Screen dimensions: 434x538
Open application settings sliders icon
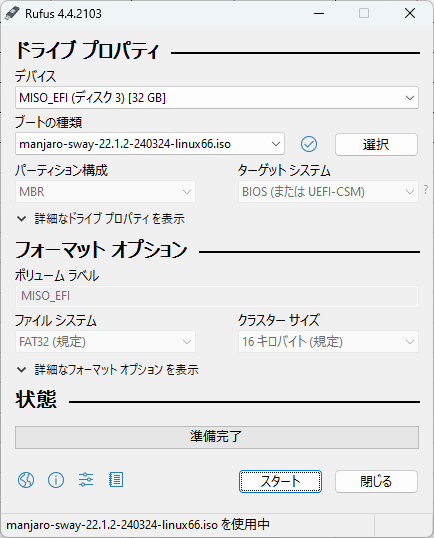click(x=86, y=480)
